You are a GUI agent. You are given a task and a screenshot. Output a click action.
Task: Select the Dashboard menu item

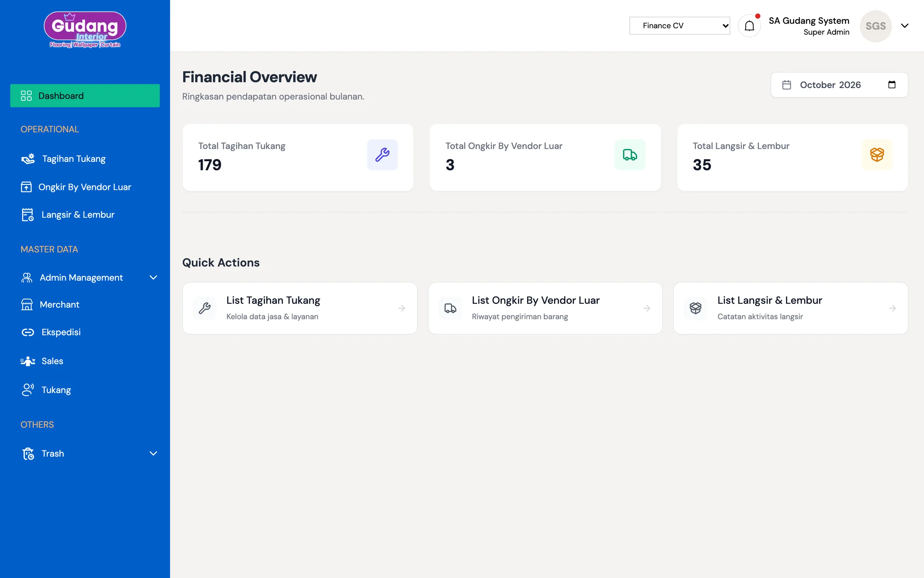[85, 96]
